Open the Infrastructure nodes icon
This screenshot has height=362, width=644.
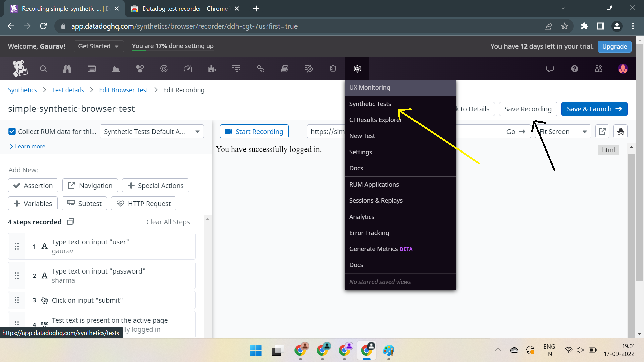click(x=140, y=69)
